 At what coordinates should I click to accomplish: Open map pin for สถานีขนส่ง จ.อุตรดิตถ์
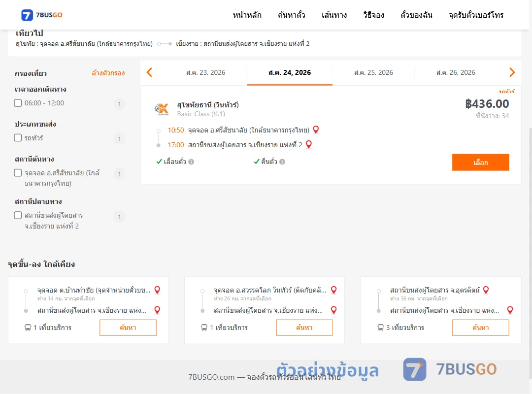[x=486, y=290]
